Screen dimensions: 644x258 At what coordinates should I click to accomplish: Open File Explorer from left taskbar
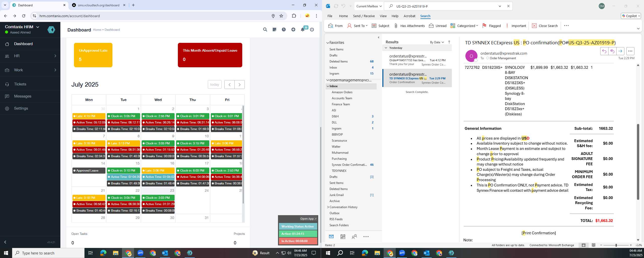[x=115, y=253]
